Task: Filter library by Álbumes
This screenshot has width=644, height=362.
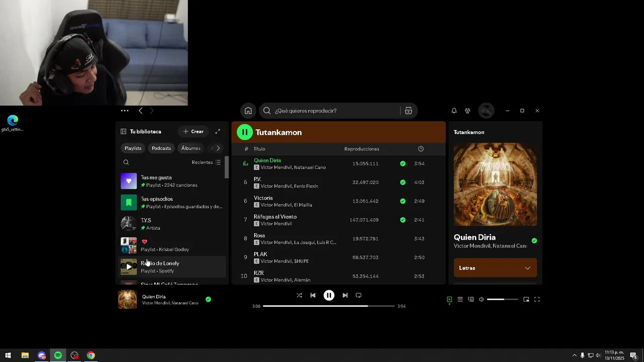Action: pos(191,148)
